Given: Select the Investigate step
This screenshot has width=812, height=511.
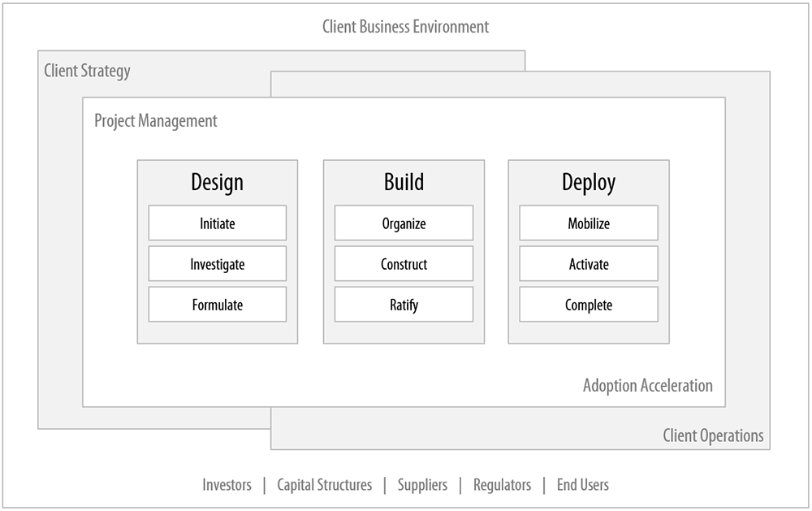Looking at the screenshot, I should 216,263.
